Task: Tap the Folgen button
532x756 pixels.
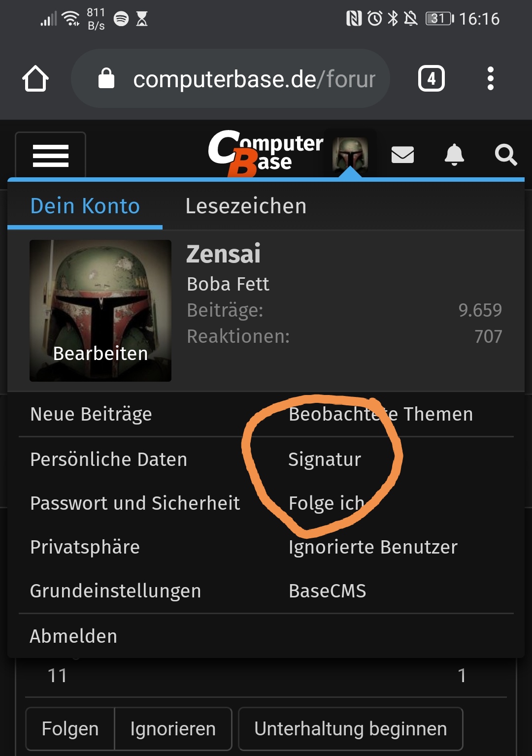Action: click(x=70, y=728)
